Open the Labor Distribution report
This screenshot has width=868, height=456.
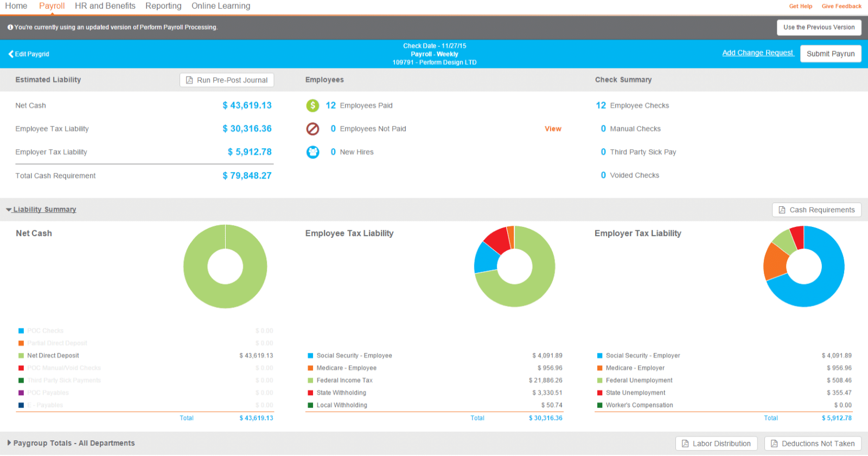[716, 444]
